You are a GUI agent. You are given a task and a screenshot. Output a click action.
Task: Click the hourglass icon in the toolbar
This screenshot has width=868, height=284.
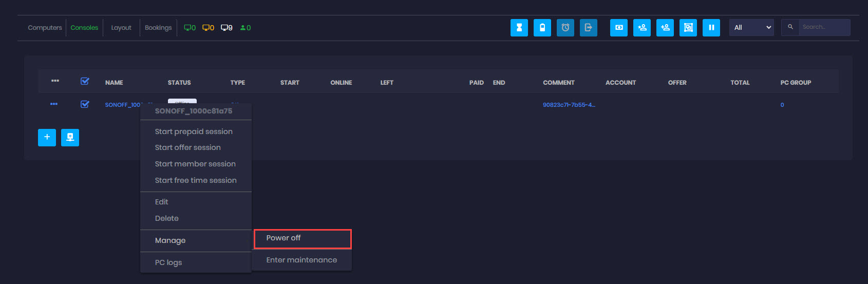pyautogui.click(x=519, y=28)
